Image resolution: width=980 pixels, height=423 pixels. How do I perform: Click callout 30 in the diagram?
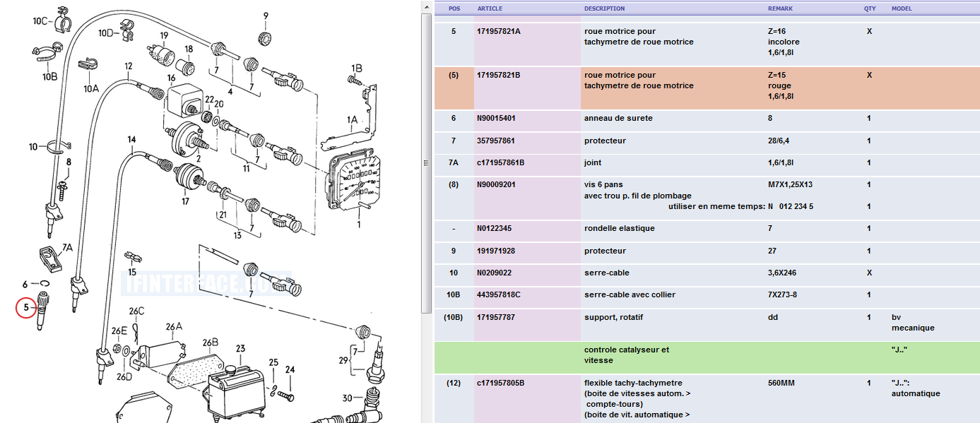347,398
